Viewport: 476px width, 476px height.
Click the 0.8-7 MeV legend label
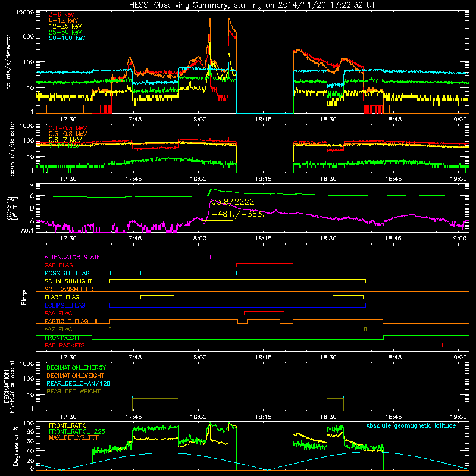[65, 140]
